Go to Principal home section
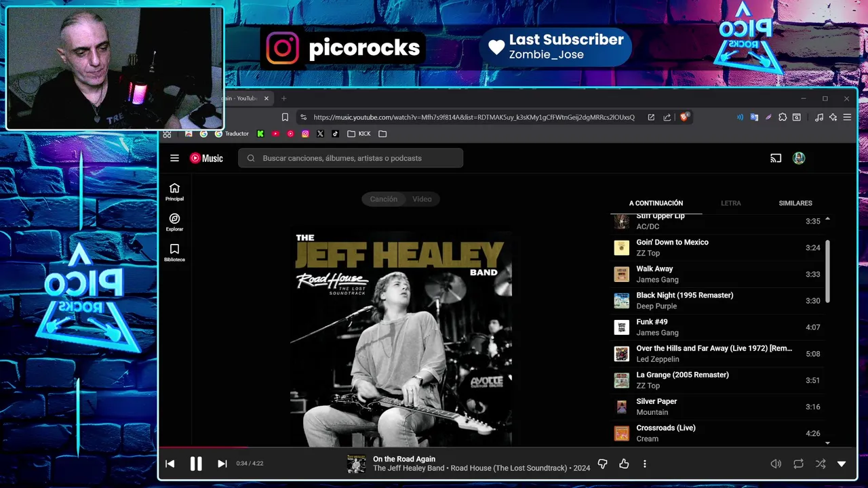 (x=174, y=192)
